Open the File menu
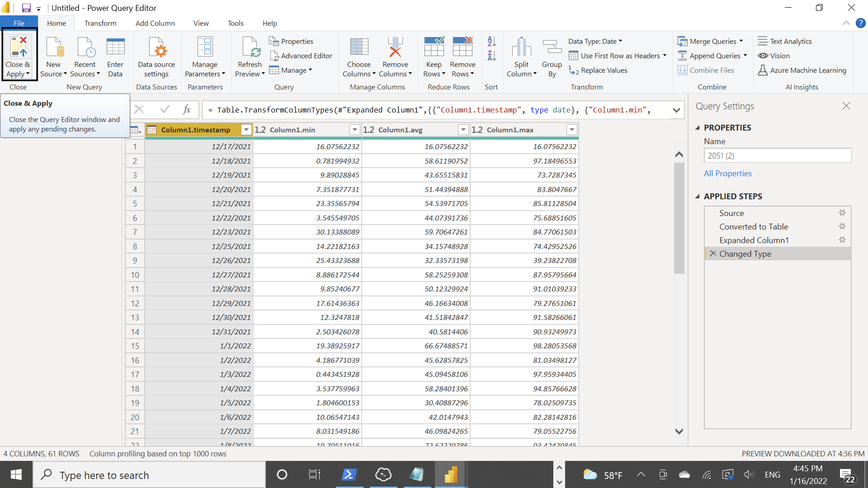The height and width of the screenshot is (488, 868). tap(19, 23)
